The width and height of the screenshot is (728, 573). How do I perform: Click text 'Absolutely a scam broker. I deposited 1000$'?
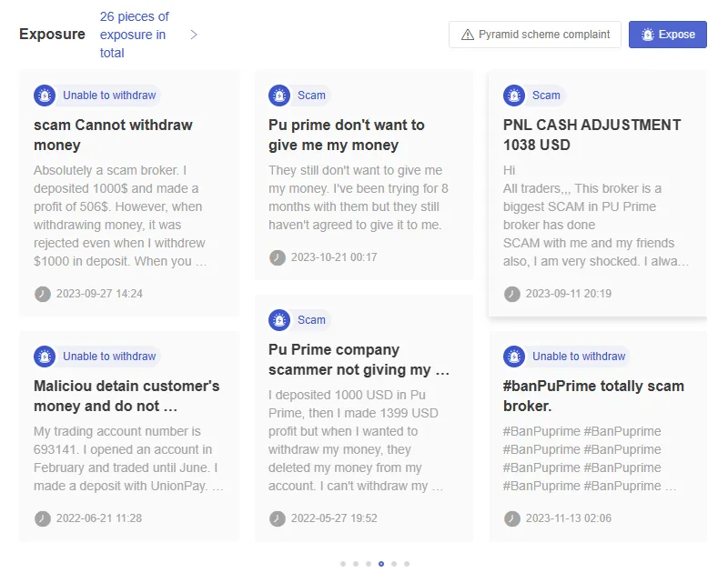tap(116, 179)
